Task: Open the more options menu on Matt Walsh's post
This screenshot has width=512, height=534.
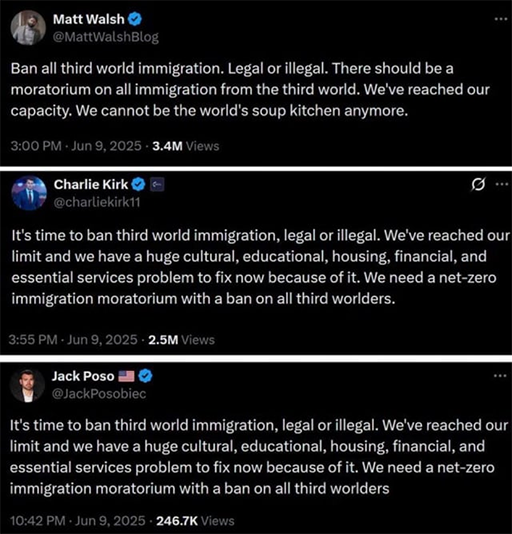Action: click(x=501, y=19)
